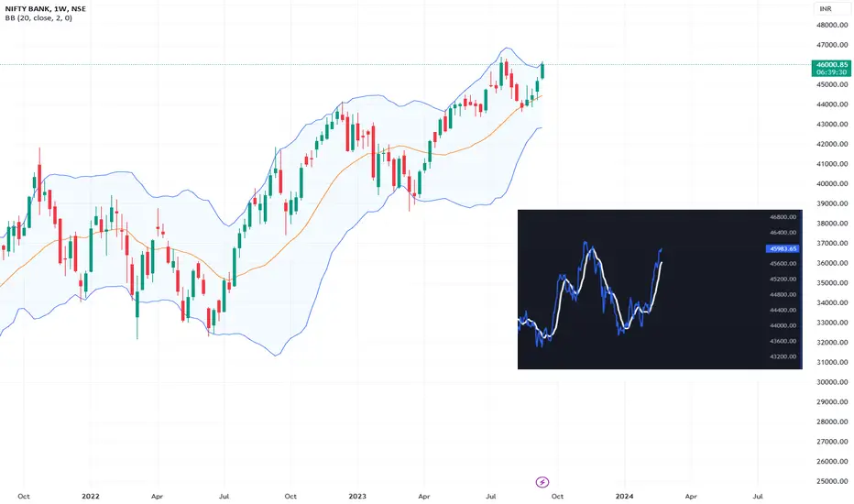The height and width of the screenshot is (504, 854).
Task: Select the BB (20, close, 2, 0) indicator label
Action: pyautogui.click(x=38, y=18)
